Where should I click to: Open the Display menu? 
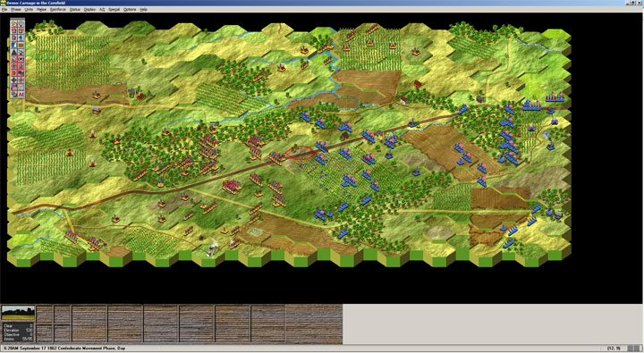coord(89,9)
